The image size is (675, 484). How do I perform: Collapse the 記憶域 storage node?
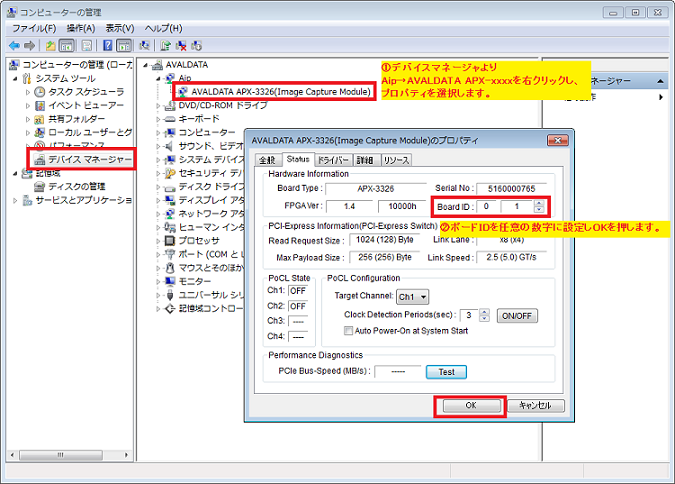(15, 173)
